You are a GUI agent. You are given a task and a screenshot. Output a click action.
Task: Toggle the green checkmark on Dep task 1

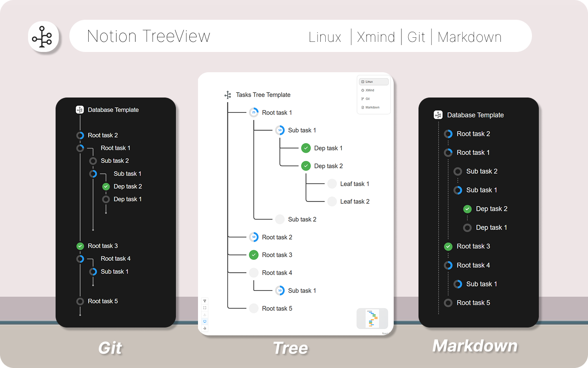coord(306,148)
